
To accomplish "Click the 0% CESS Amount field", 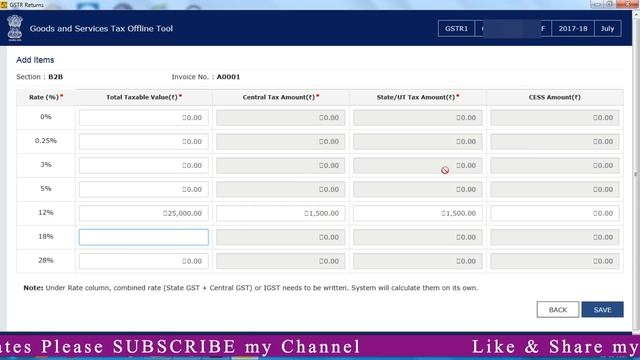I will [555, 118].
